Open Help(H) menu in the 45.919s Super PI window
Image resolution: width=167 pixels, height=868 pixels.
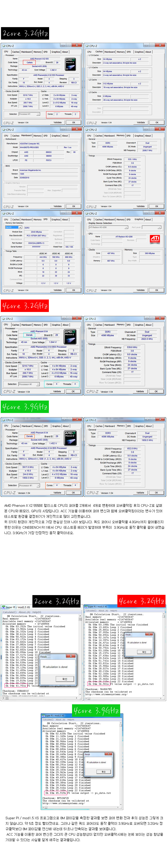tap(70, 720)
